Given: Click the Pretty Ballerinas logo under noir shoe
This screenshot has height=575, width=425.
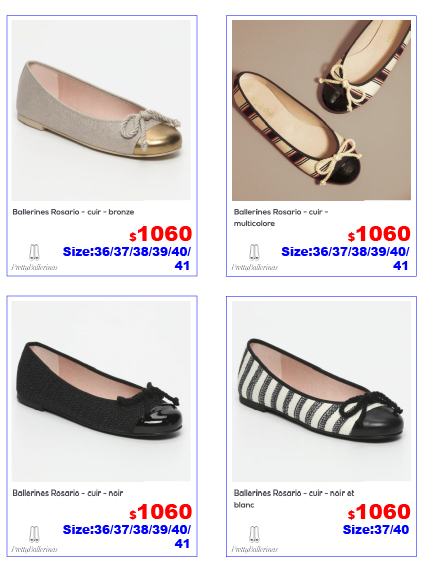Looking at the screenshot, I should tap(34, 539).
